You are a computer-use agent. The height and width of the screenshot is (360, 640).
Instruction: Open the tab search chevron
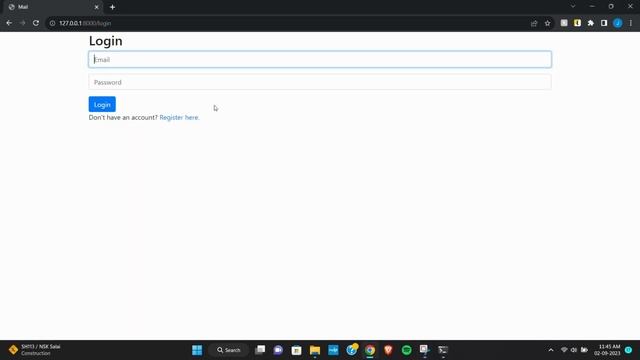pyautogui.click(x=573, y=7)
